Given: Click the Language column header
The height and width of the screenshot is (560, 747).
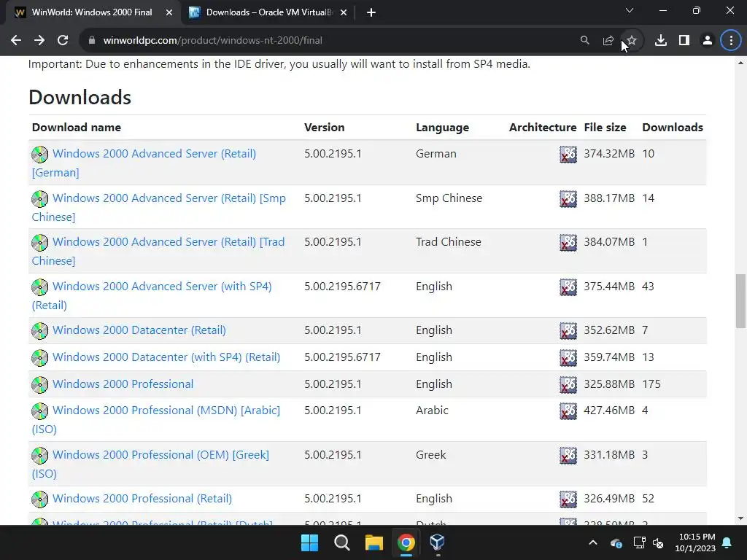Looking at the screenshot, I should tap(443, 128).
